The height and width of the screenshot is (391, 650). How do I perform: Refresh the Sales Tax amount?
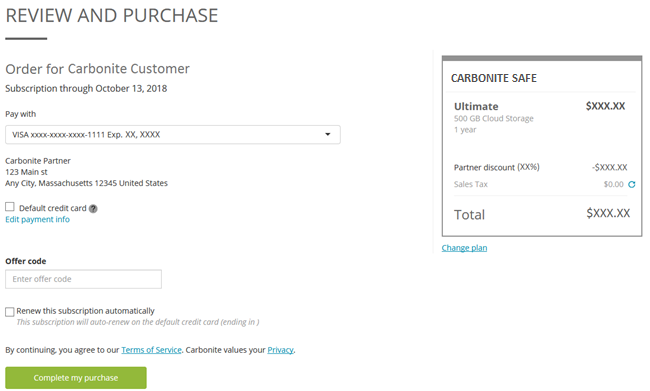tap(631, 185)
